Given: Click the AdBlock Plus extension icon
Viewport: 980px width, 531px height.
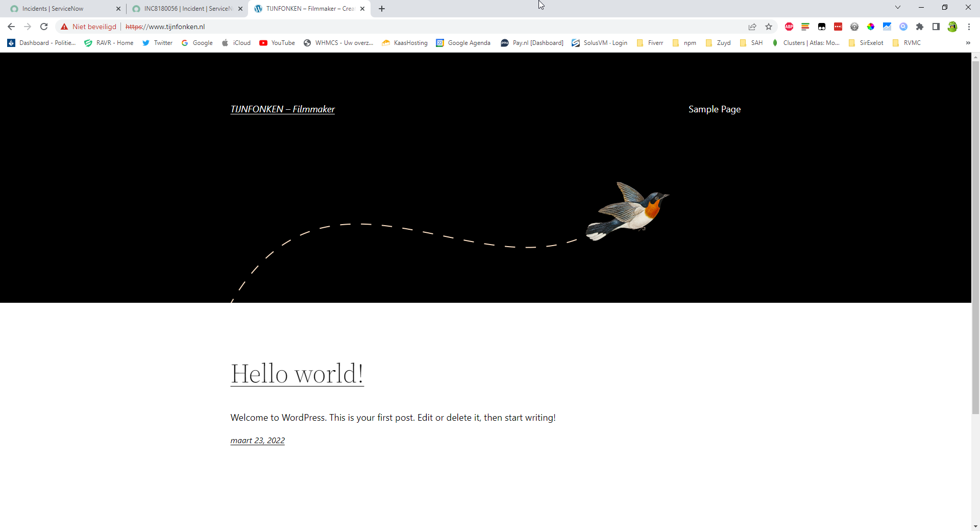Looking at the screenshot, I should pyautogui.click(x=789, y=27).
